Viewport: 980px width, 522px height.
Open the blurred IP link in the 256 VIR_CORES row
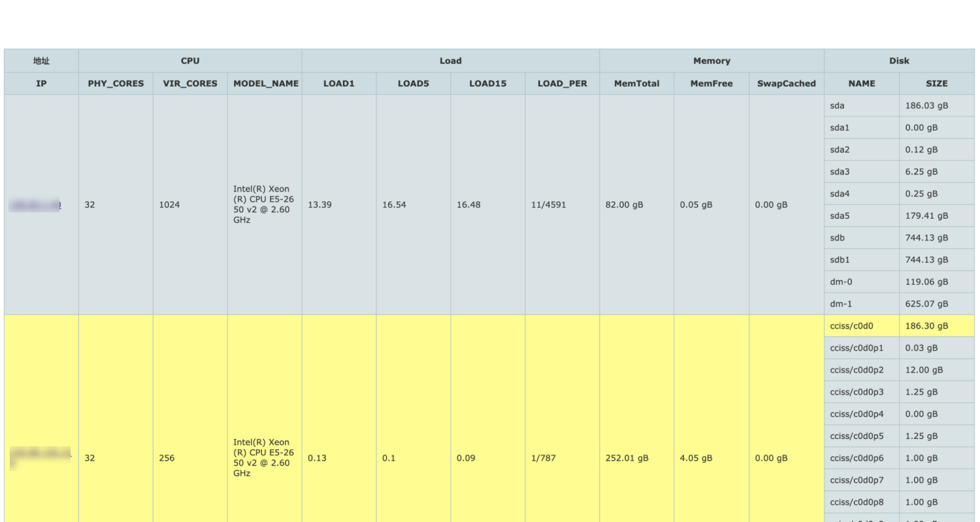coord(41,458)
